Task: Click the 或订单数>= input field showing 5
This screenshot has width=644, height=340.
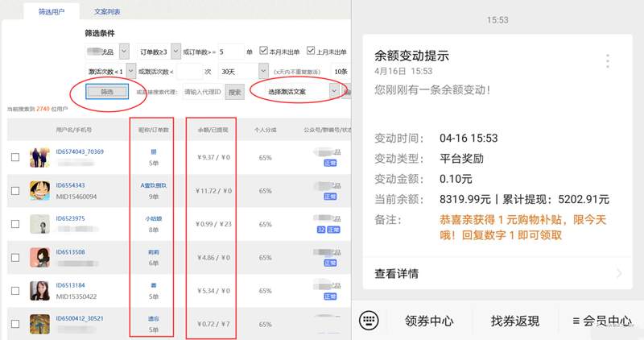Action: [231, 52]
